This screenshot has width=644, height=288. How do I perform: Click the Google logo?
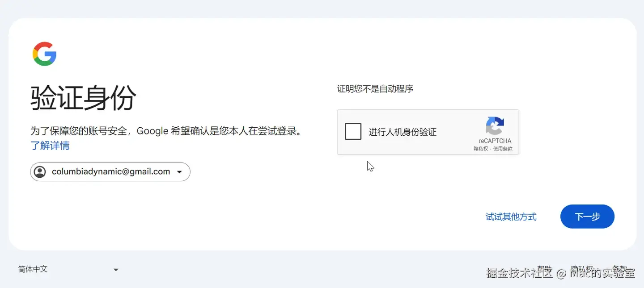coord(44,54)
